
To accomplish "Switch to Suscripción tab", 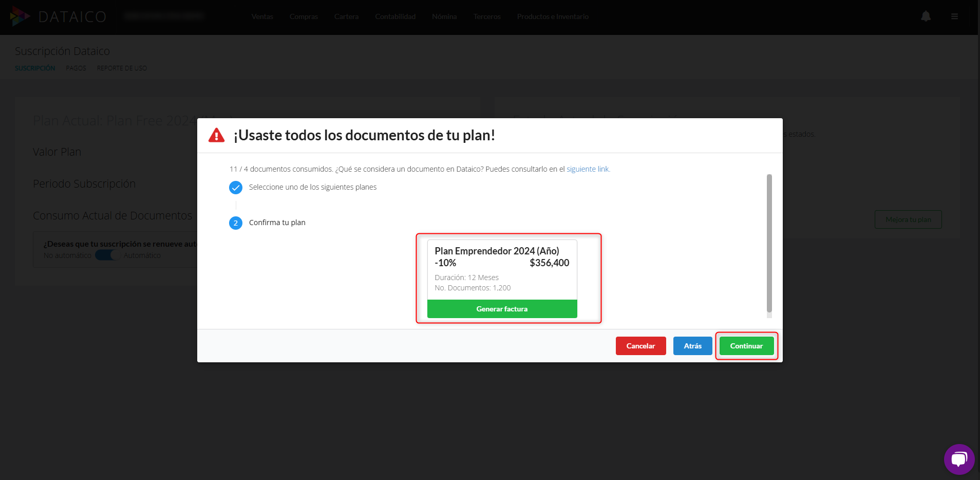I will click(35, 68).
